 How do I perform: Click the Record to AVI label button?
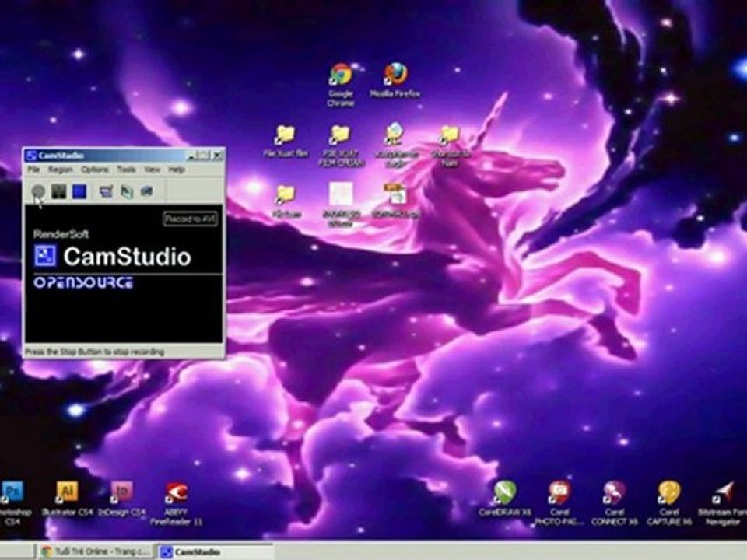(190, 219)
